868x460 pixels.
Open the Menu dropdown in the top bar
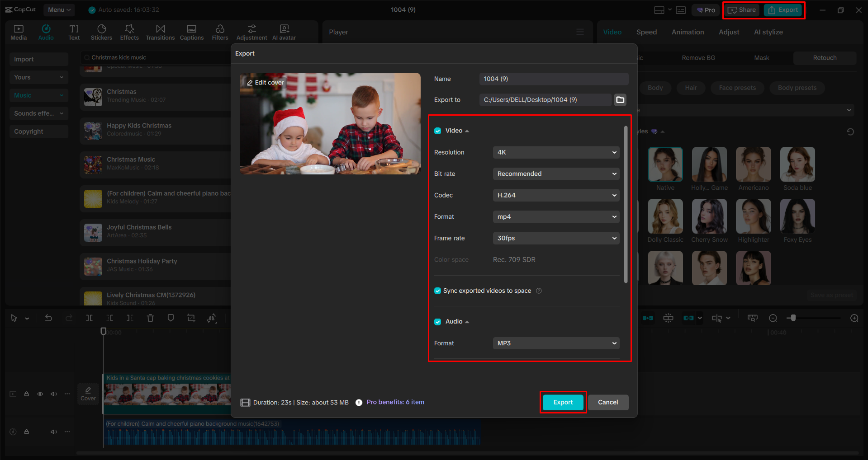[59, 9]
